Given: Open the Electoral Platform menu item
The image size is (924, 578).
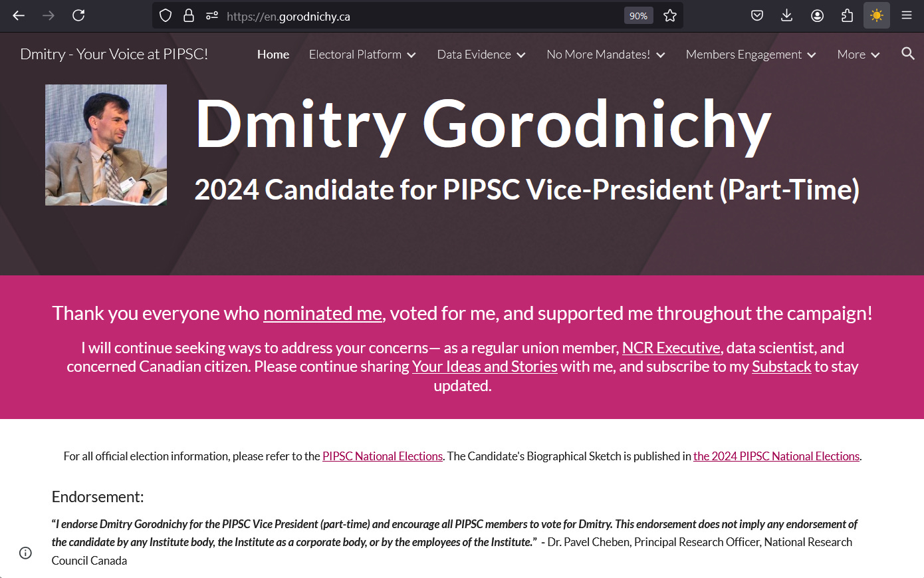Looking at the screenshot, I should tap(355, 55).
